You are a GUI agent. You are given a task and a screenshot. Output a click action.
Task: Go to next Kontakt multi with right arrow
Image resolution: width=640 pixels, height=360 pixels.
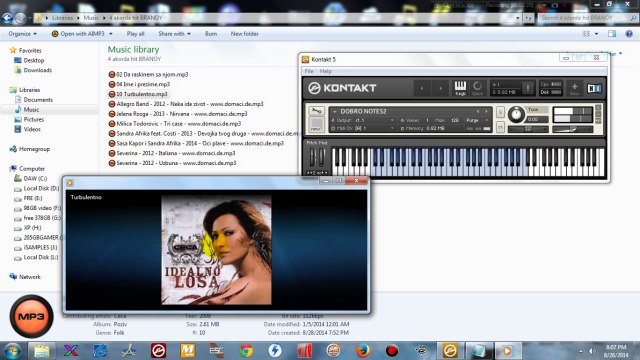[x=440, y=88]
